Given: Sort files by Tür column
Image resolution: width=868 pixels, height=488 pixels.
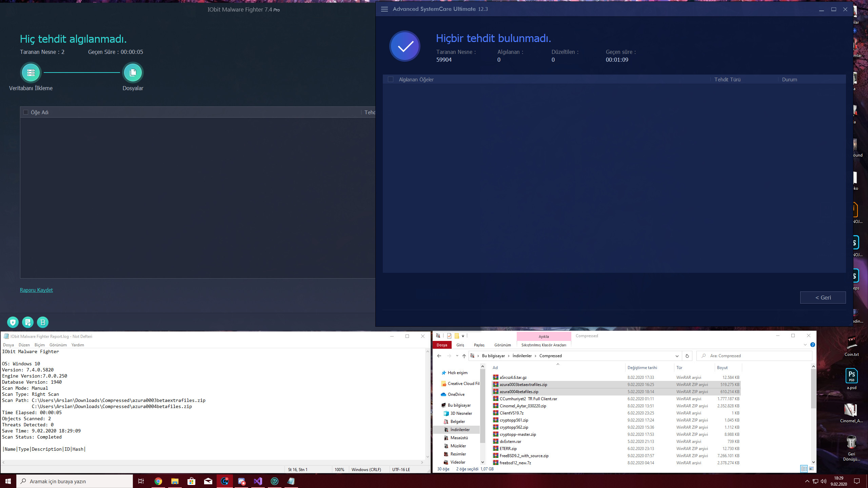Looking at the screenshot, I should (x=694, y=368).
